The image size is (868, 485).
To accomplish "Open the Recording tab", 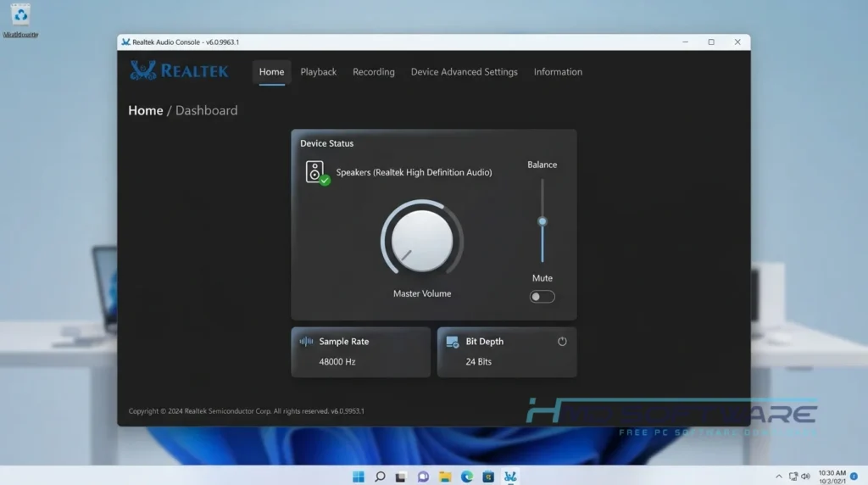I will tap(374, 72).
